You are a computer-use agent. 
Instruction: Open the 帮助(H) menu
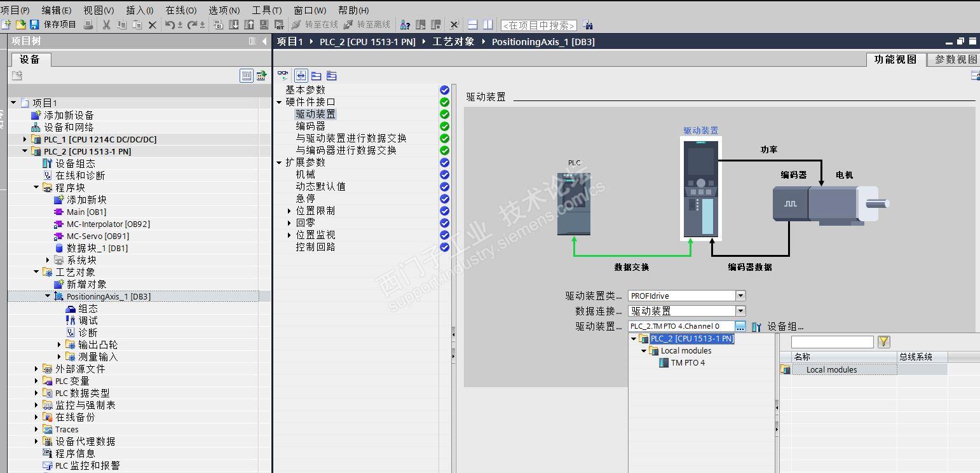(353, 10)
